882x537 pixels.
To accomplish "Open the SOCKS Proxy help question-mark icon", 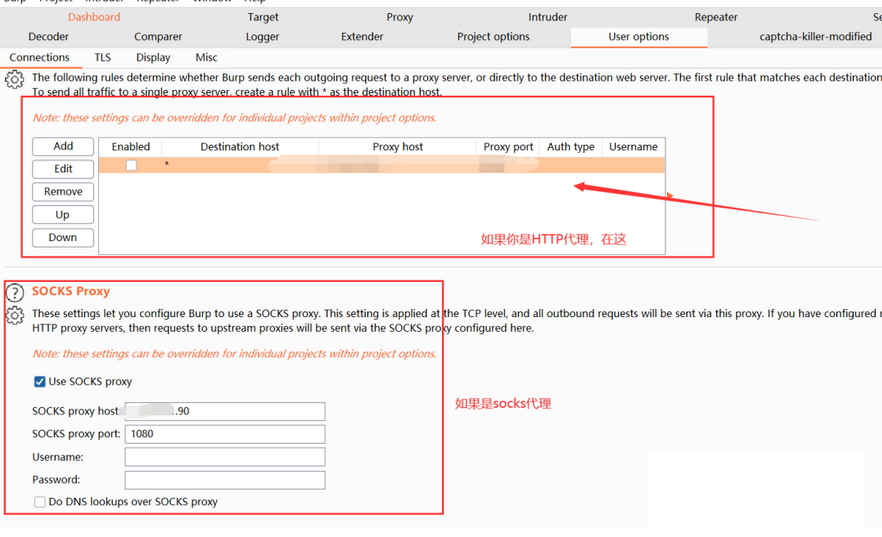I will click(x=15, y=292).
